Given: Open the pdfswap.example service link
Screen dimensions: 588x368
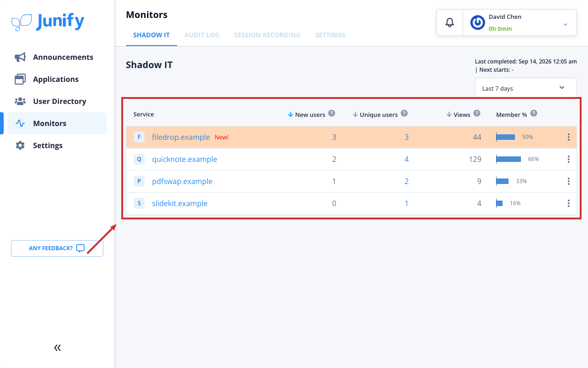Looking at the screenshot, I should tap(182, 181).
